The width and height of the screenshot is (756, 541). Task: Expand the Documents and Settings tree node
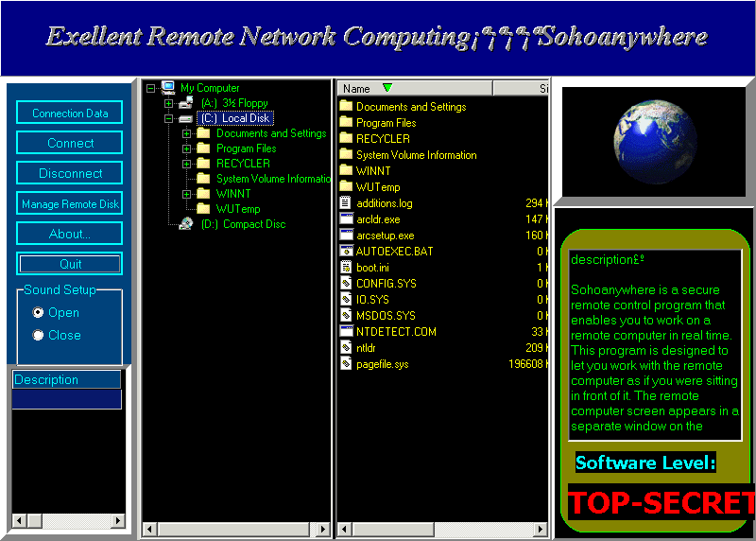coord(187,133)
